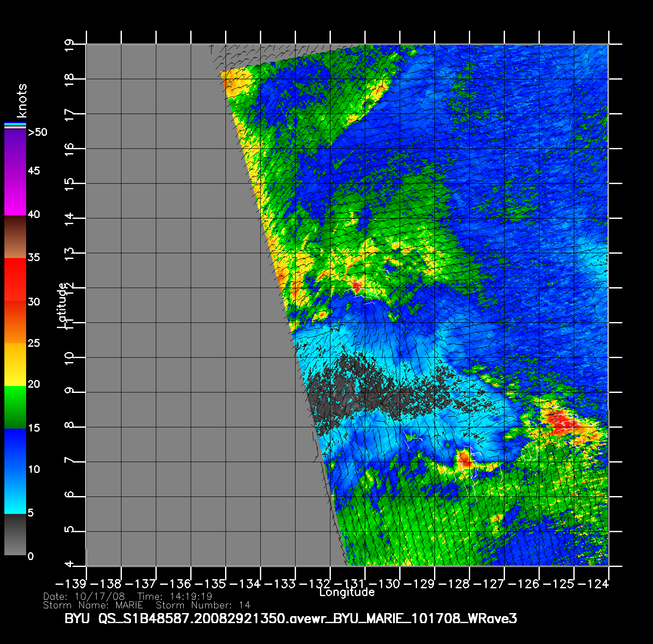Image resolution: width=653 pixels, height=644 pixels.
Task: Select the green 15–20 knots legend band
Action: pos(15,407)
